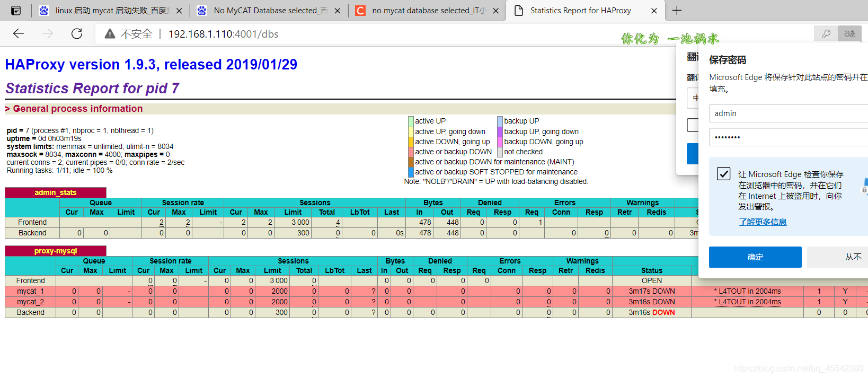Screen dimensions: 868x378
Task: Close the 'linux 启动 mycat' tab
Action: [179, 11]
